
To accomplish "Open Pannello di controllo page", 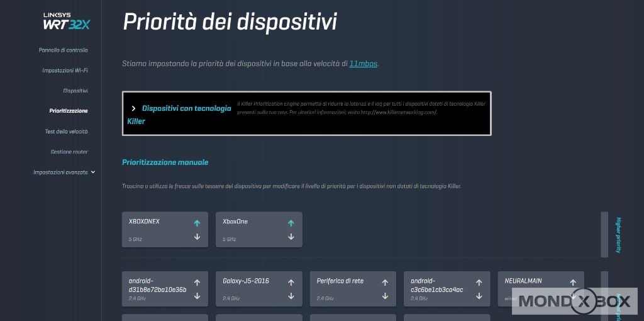I will [x=63, y=50].
